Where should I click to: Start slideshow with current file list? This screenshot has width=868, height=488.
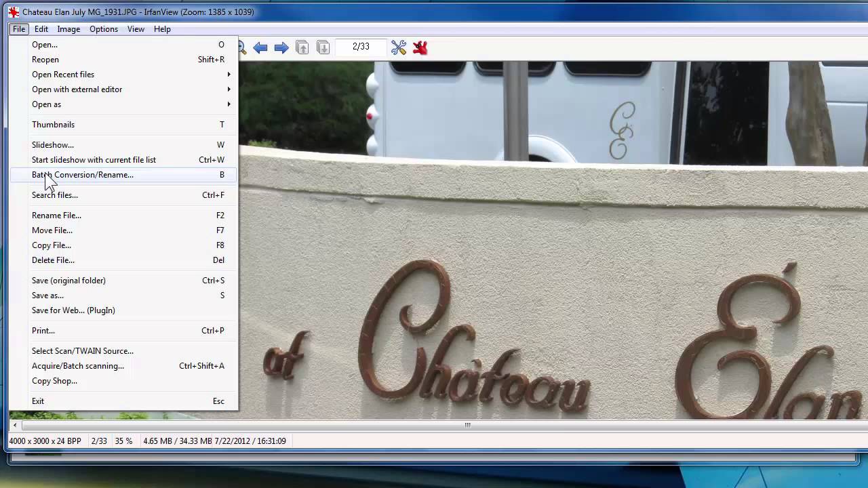pos(123,160)
